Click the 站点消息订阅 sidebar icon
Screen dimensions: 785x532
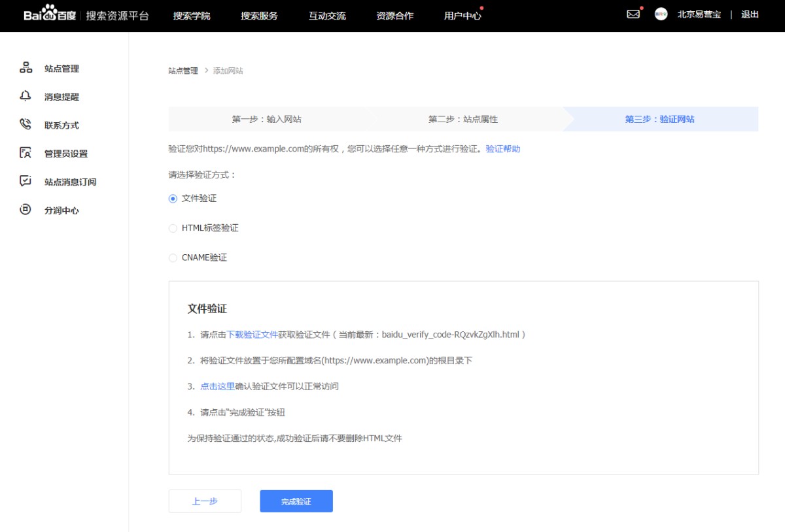(x=26, y=182)
